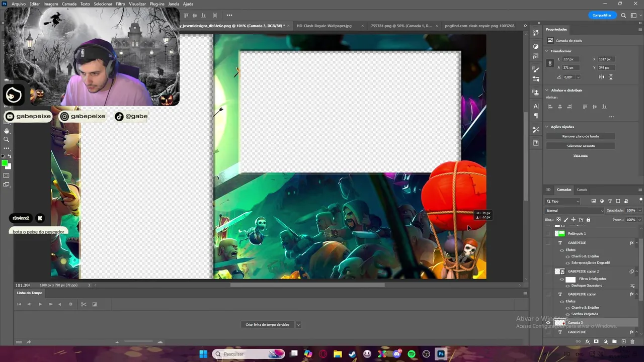Click Remover plano de fundo button

pyautogui.click(x=580, y=136)
